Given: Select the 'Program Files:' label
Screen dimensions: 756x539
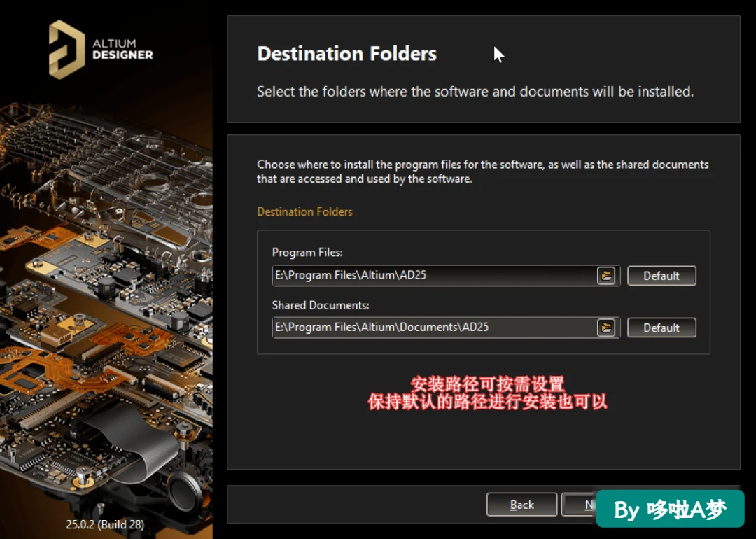Looking at the screenshot, I should (307, 253).
